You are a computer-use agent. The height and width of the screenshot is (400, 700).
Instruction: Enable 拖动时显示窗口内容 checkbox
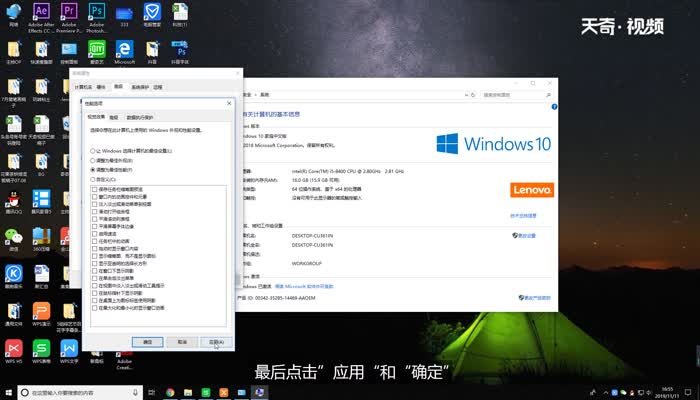point(95,249)
